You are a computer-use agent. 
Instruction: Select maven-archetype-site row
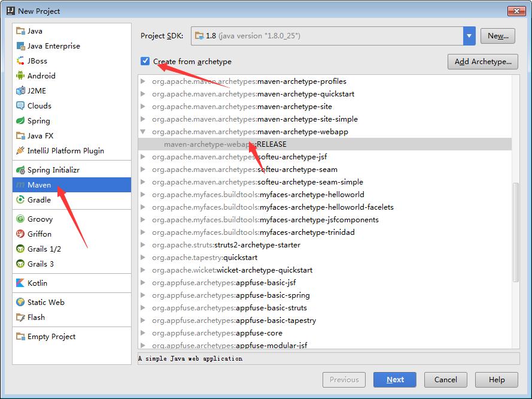pos(325,106)
